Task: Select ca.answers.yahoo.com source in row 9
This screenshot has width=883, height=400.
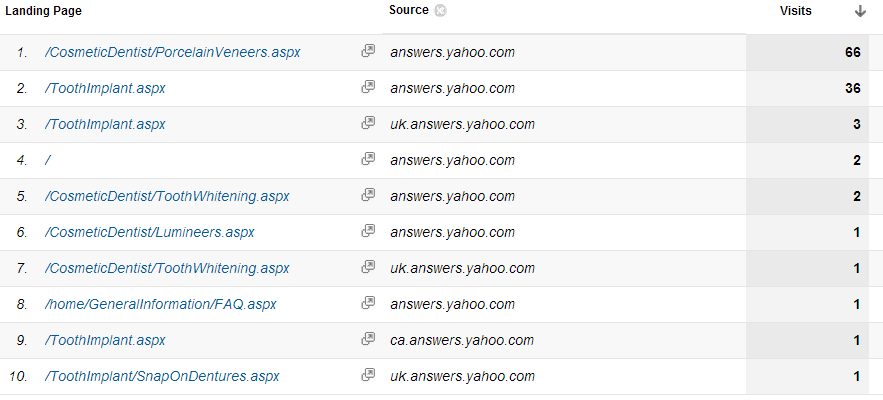Action: point(462,341)
